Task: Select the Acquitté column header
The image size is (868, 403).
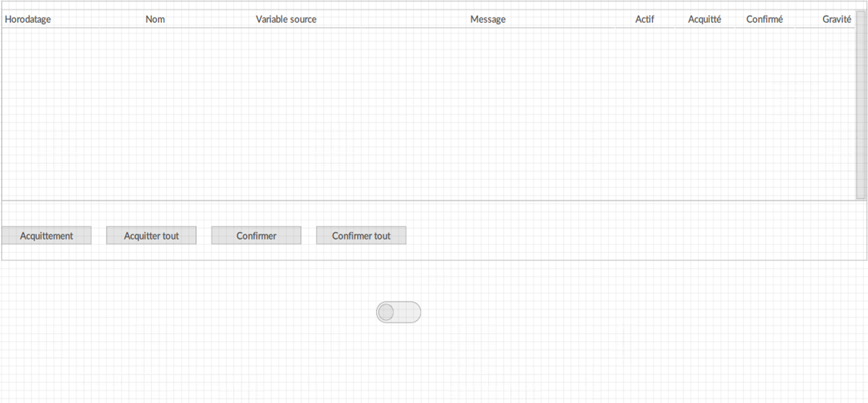Action: (x=704, y=19)
